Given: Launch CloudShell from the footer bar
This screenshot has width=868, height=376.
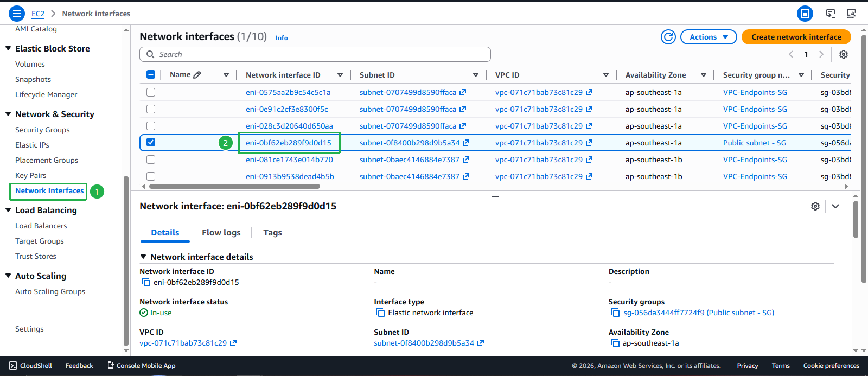Looking at the screenshot, I should point(30,366).
